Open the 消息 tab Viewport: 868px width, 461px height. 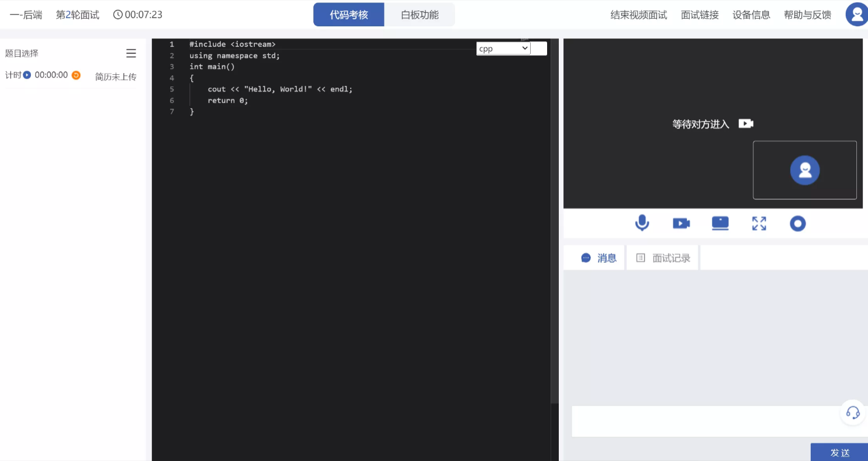(x=599, y=258)
